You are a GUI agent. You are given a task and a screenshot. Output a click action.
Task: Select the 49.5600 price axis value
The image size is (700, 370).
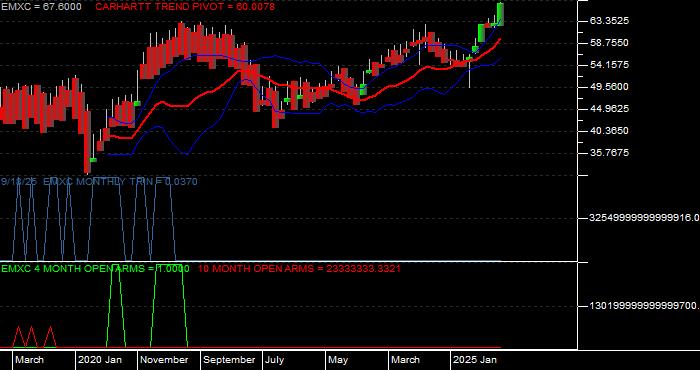click(x=609, y=87)
